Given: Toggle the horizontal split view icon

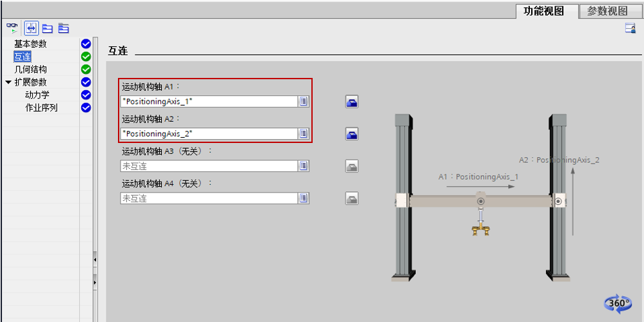Looking at the screenshot, I should tap(30, 28).
